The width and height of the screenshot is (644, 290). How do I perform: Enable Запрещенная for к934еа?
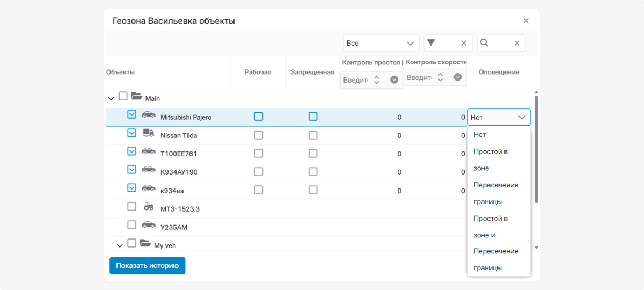pyautogui.click(x=313, y=190)
